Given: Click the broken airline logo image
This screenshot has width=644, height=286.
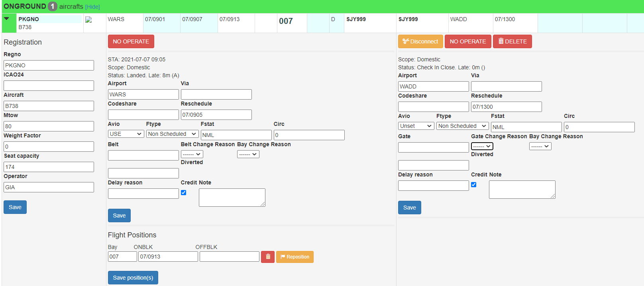Looking at the screenshot, I should point(88,20).
